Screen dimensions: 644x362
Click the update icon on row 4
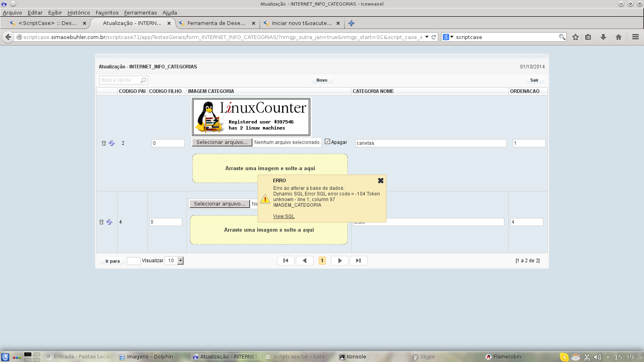pyautogui.click(x=109, y=222)
